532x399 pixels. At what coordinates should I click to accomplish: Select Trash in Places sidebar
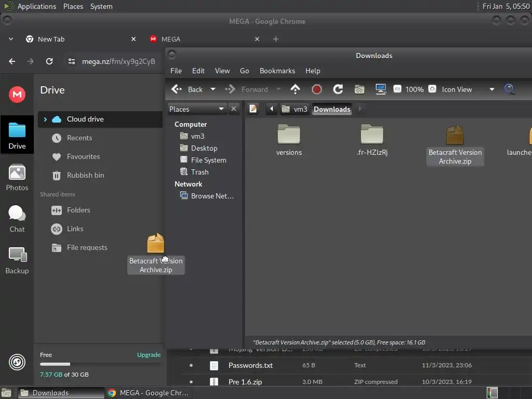199,171
